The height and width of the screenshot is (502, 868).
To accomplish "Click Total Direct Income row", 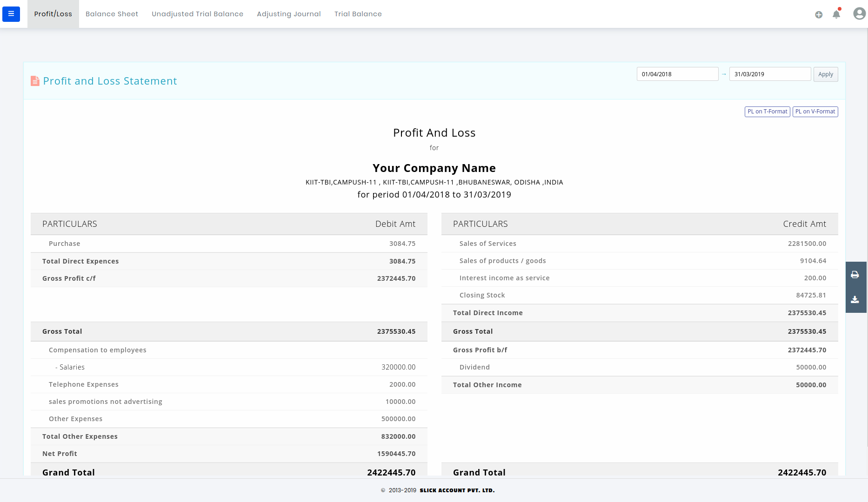I will click(x=640, y=313).
